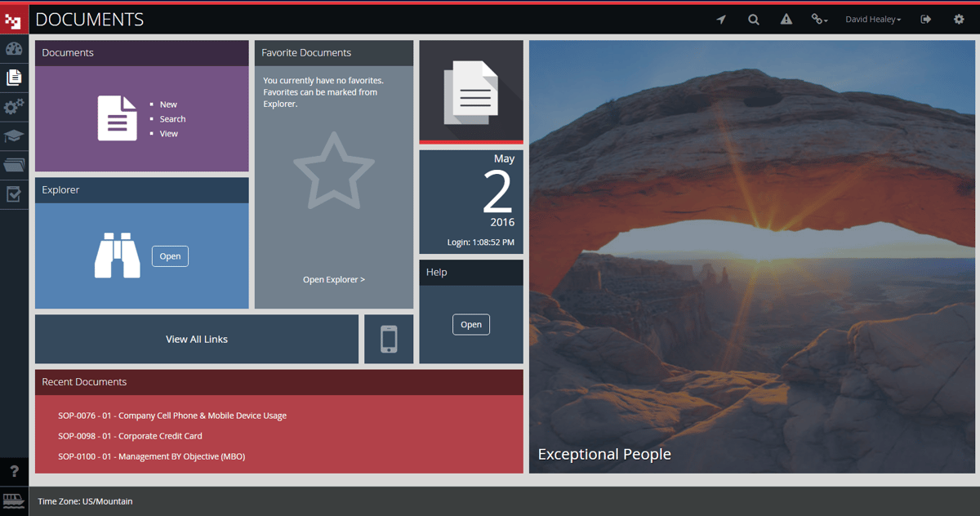Screen dimensions: 980x516
Task: Click the send arrow icon in top bar
Action: (720, 19)
